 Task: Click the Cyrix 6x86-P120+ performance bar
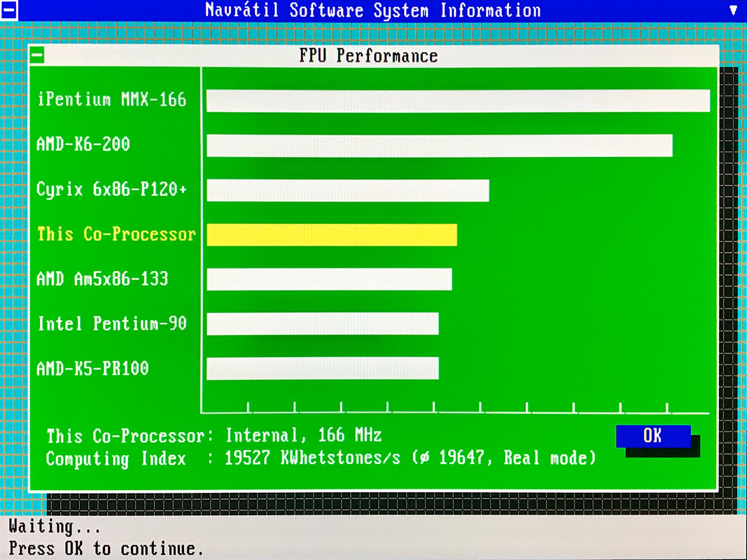point(348,190)
